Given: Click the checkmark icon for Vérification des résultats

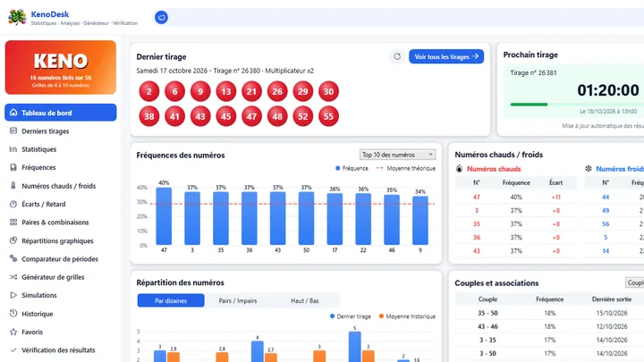Looking at the screenshot, I should (13, 350).
